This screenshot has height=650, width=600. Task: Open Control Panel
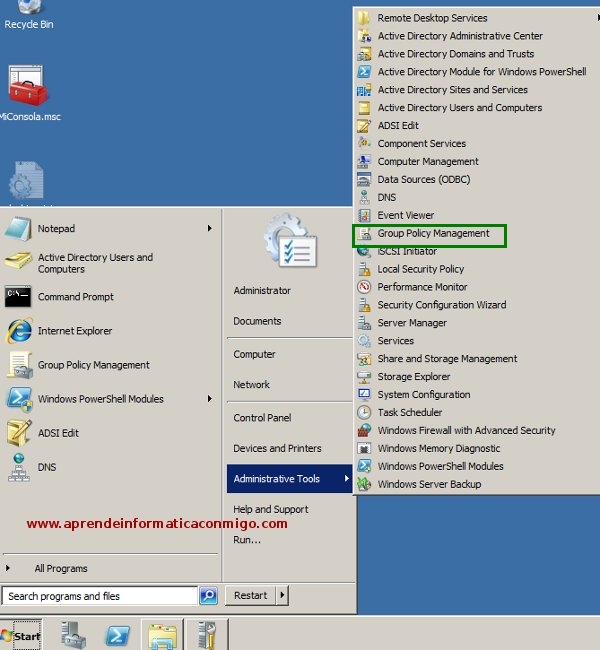coord(262,418)
